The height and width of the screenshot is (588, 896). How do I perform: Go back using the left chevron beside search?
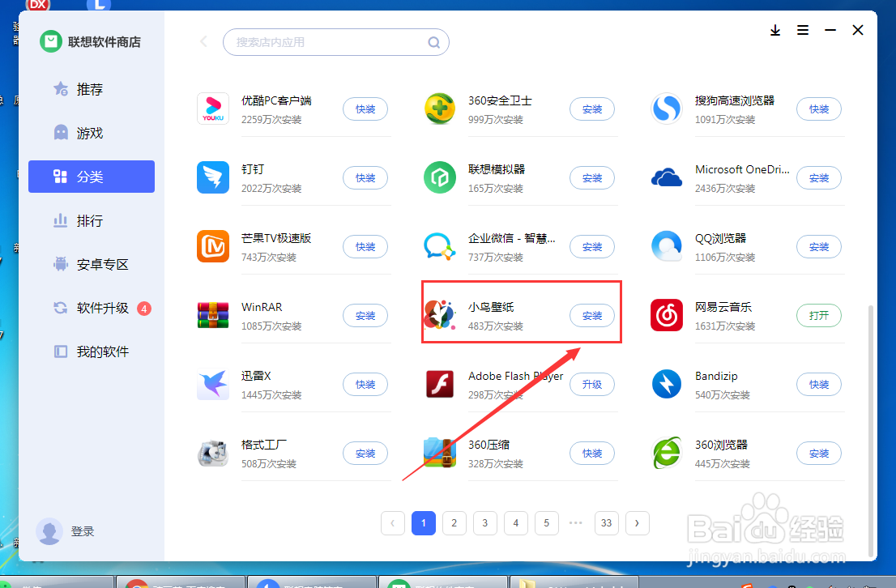click(x=203, y=40)
